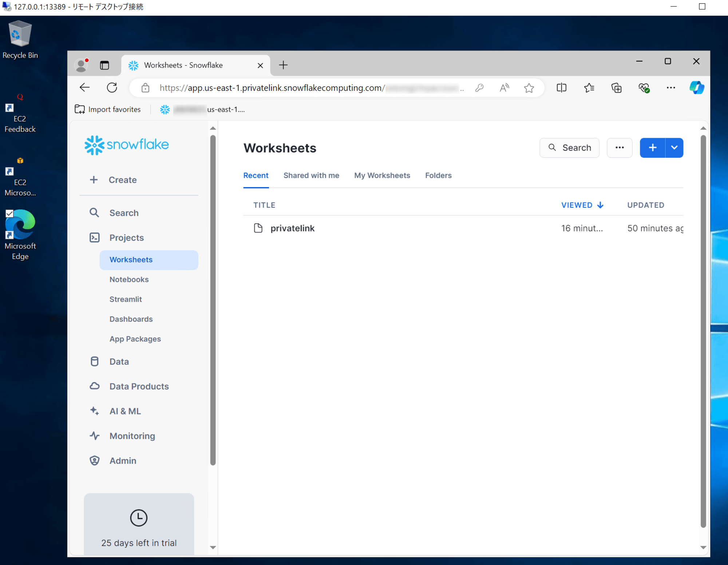The image size is (728, 565).
Task: Open saved passwords key icon
Action: (x=479, y=88)
